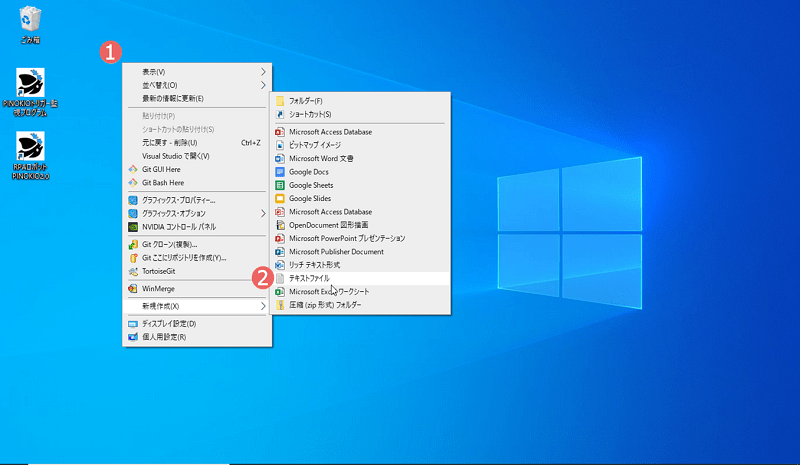The width and height of the screenshot is (800, 465).
Task: Expand the 表示(V) submenu arrow
Action: pyautogui.click(x=263, y=72)
